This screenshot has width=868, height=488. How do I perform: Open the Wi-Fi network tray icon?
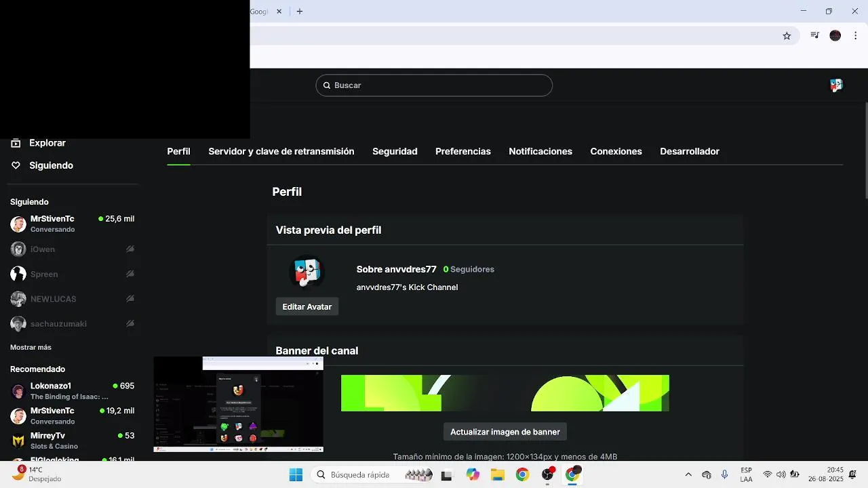(768, 474)
